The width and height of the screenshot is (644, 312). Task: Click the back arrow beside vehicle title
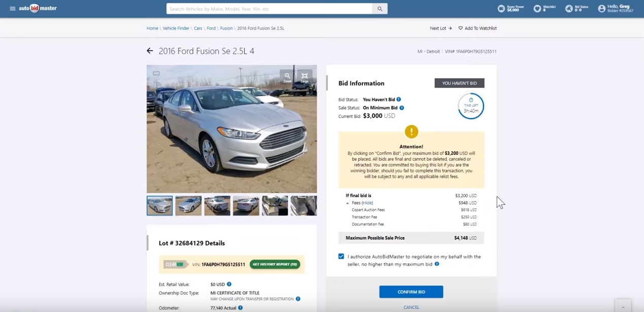[150, 51]
